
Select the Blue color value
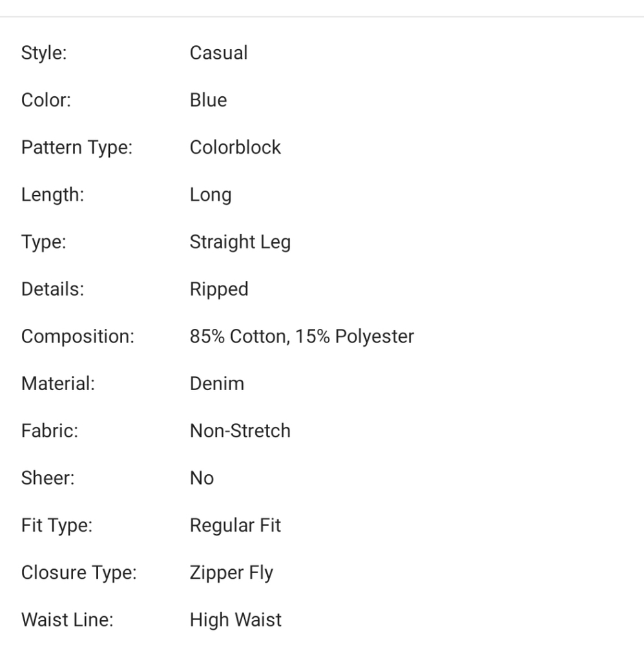209,100
